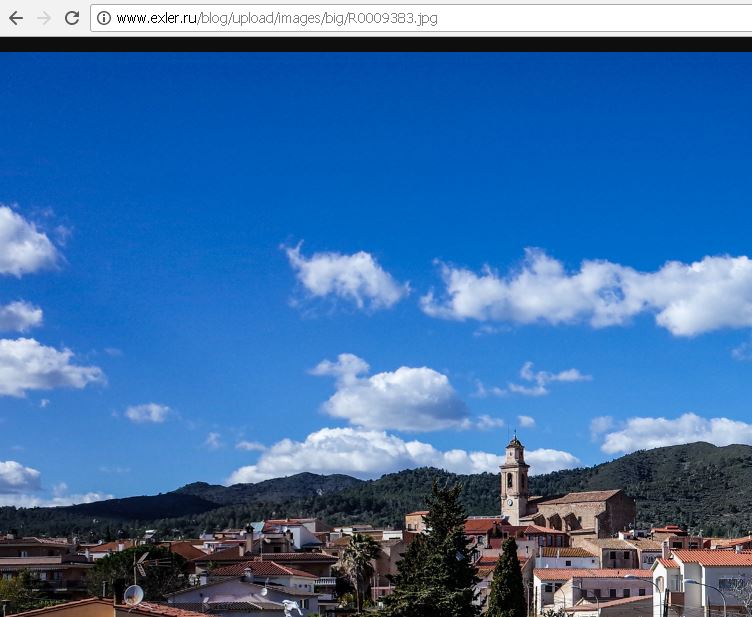Click the church bell tower in the photo
752x617 pixels.
click(514, 478)
